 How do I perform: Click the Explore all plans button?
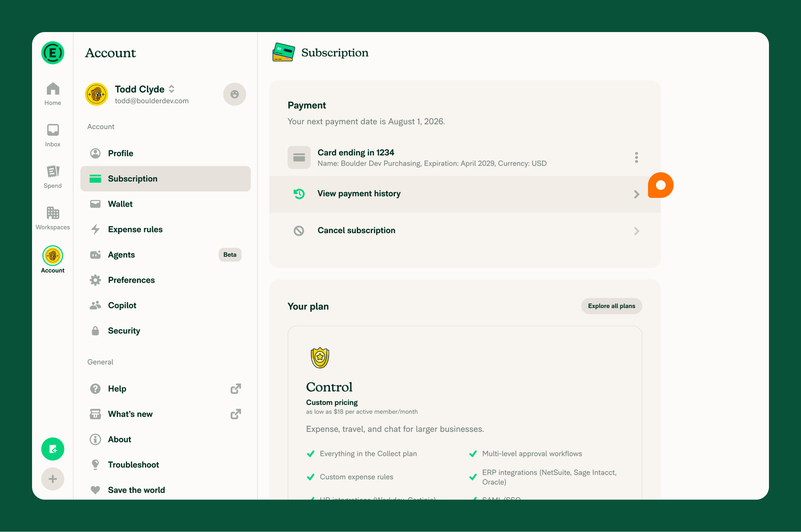point(612,306)
